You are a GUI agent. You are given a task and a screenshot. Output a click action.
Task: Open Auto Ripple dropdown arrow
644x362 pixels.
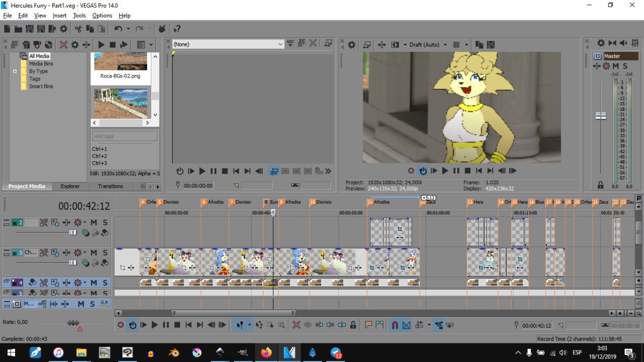429,325
